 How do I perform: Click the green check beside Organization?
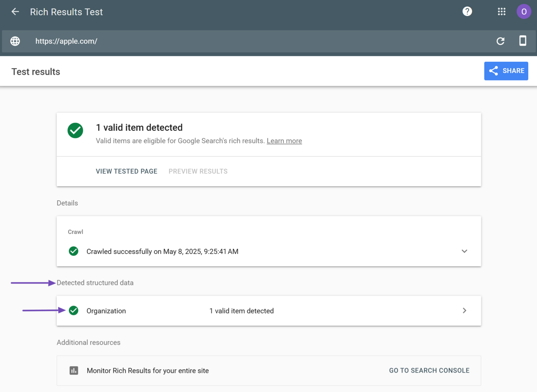click(74, 311)
